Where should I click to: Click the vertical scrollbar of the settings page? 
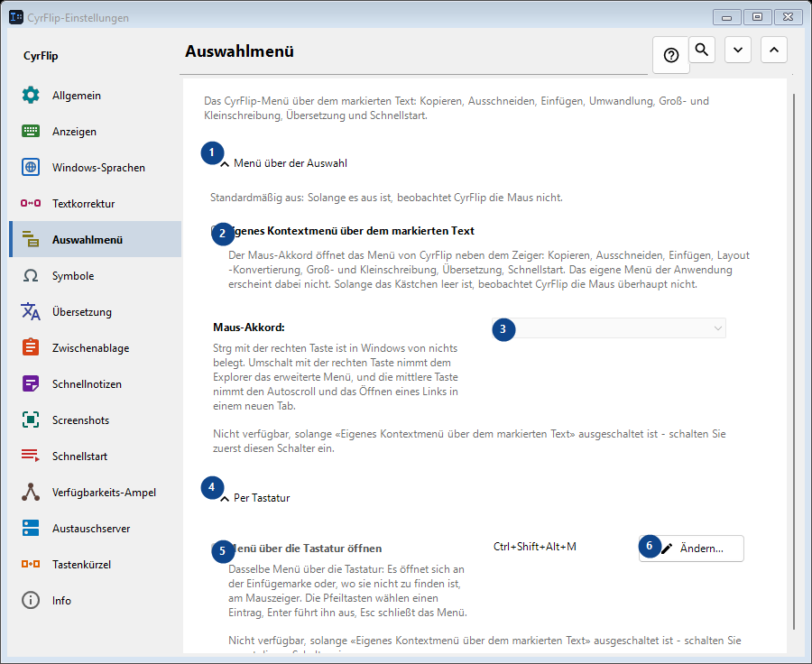[x=794, y=362]
